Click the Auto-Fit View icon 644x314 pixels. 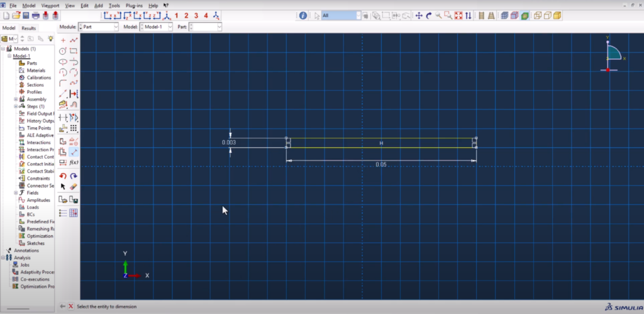(x=458, y=16)
